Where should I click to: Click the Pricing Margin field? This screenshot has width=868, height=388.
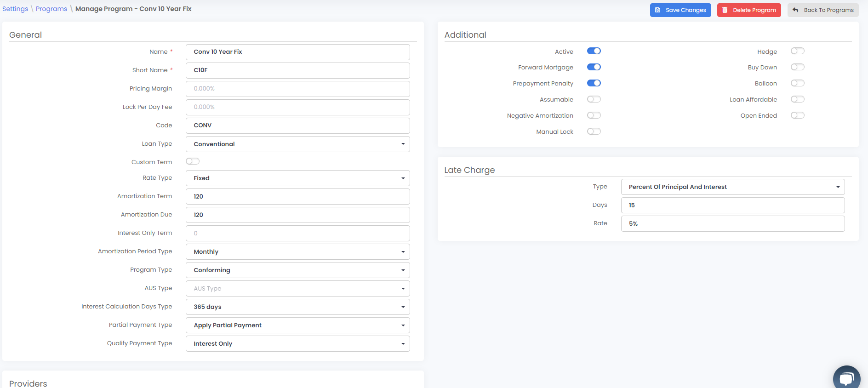click(297, 89)
